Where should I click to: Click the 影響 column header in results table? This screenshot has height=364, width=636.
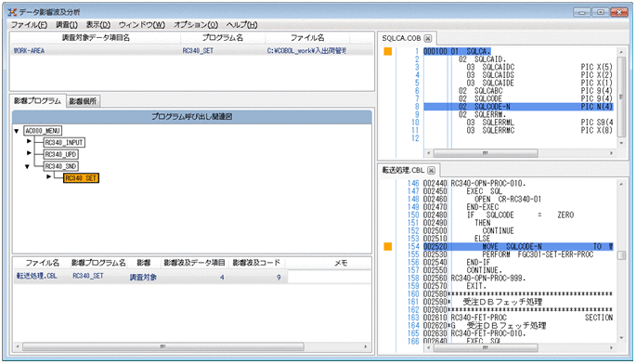[x=144, y=263]
